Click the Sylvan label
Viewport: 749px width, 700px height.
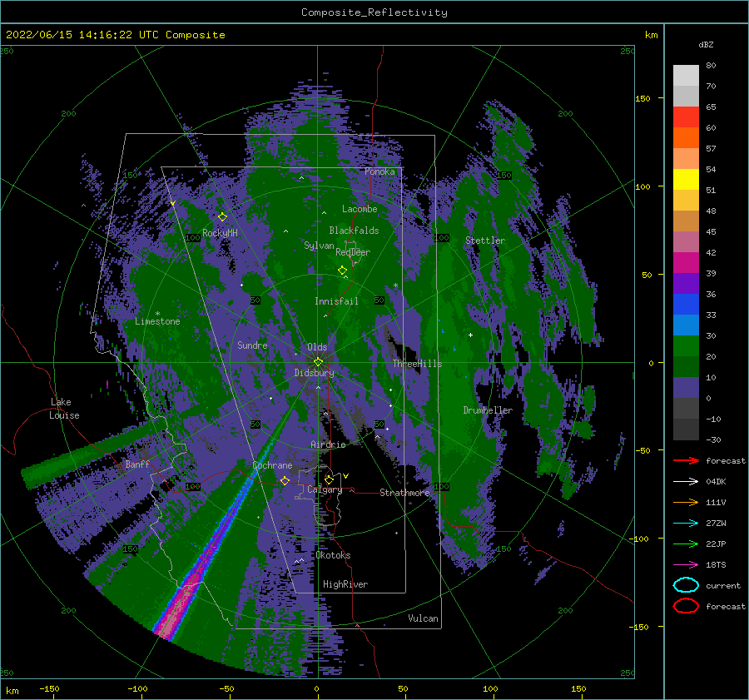(x=319, y=246)
